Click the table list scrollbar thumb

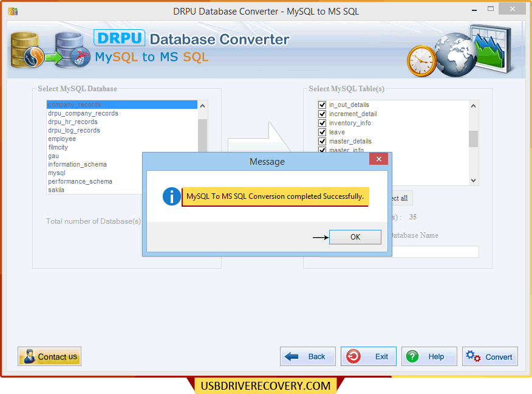pyautogui.click(x=473, y=139)
